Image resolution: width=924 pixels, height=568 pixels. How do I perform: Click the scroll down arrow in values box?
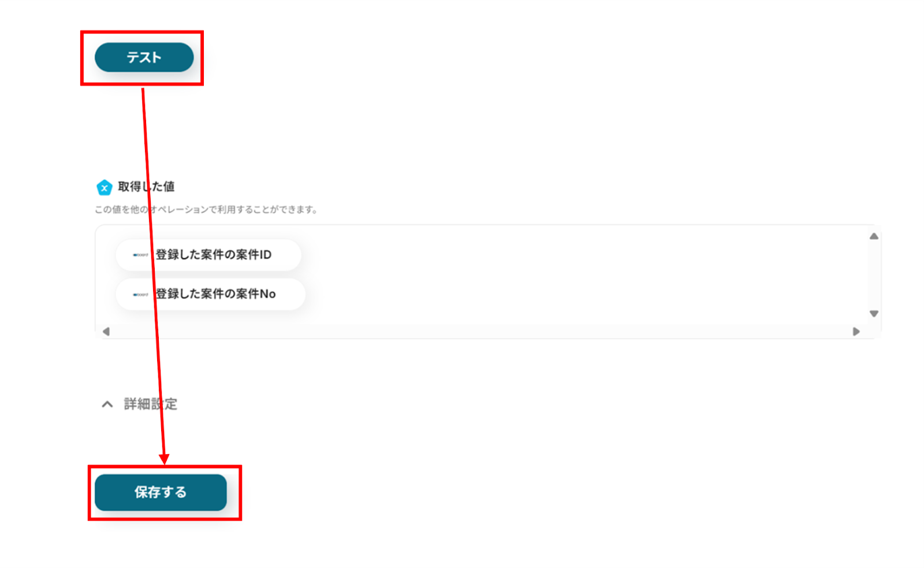click(x=874, y=314)
